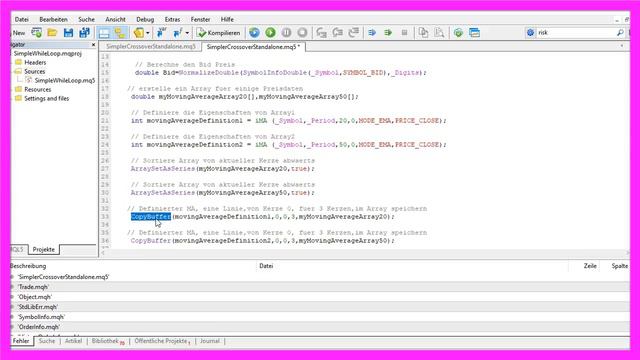
Task: Click the Beschreibung column header
Action: point(28,266)
